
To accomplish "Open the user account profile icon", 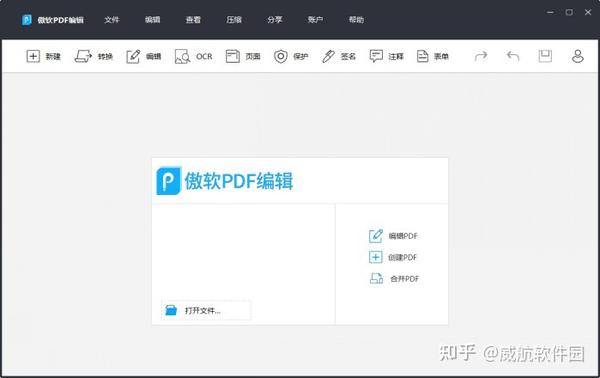I will [x=577, y=56].
